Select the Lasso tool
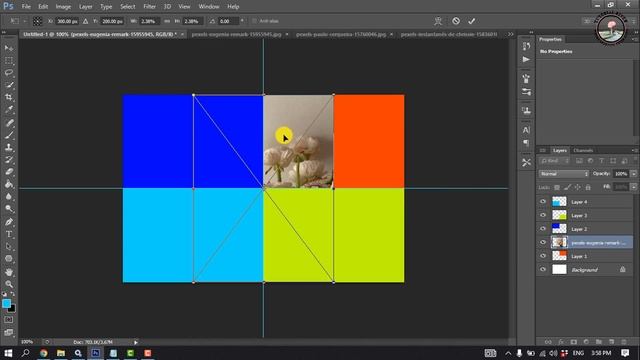640x360 pixels. [9, 73]
